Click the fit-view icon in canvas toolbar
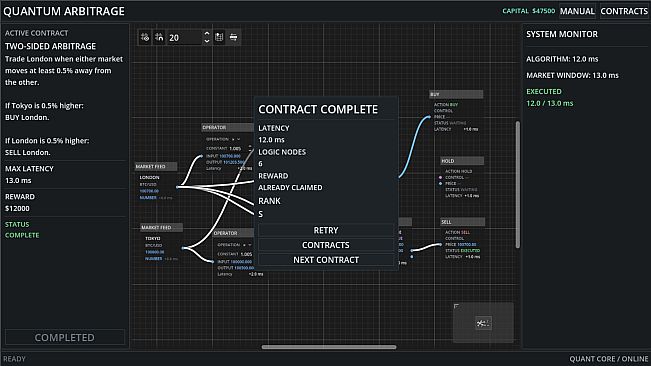The image size is (651, 366). pyautogui.click(x=145, y=37)
